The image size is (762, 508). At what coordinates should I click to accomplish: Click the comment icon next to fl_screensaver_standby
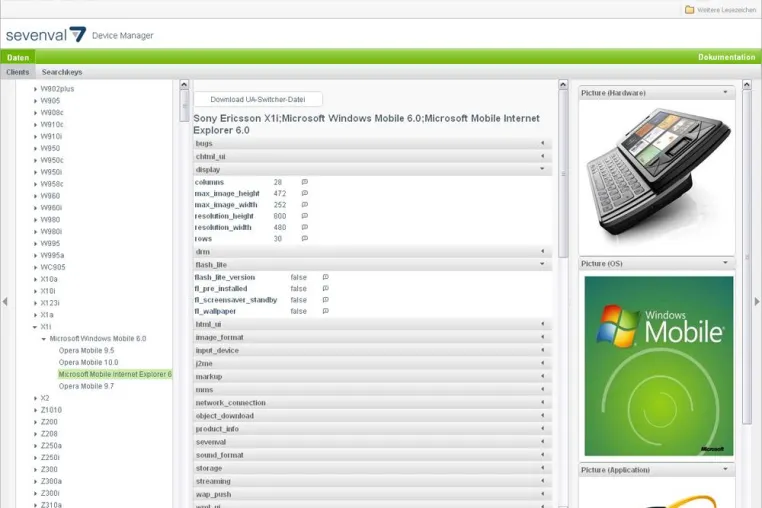[326, 300]
